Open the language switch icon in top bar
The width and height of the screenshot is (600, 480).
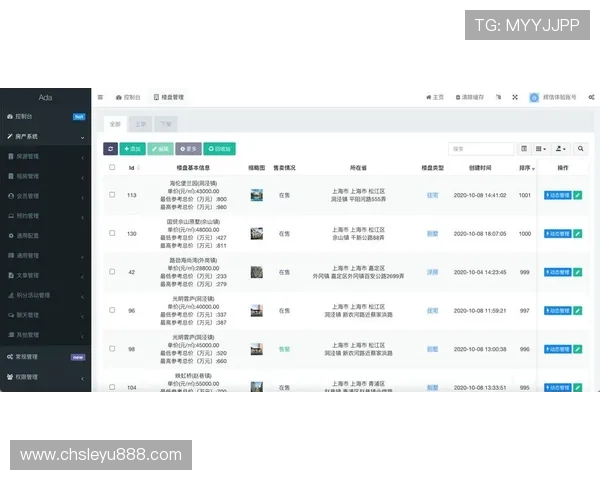tap(498, 97)
